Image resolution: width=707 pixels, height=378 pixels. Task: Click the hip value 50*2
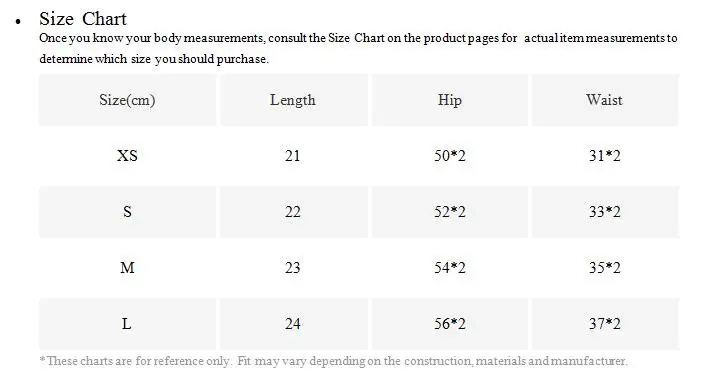pyautogui.click(x=450, y=156)
